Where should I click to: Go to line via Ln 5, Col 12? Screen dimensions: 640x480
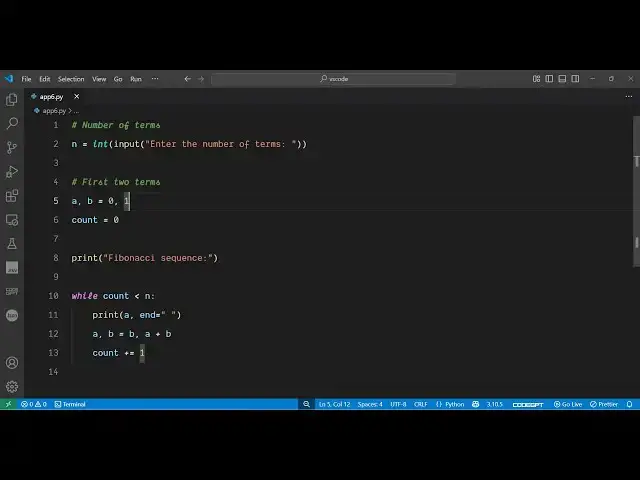[x=334, y=404]
